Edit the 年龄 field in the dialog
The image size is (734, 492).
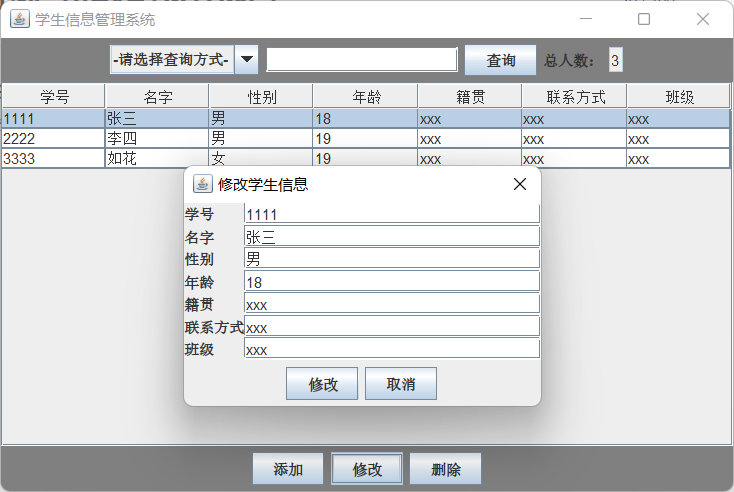(x=392, y=281)
